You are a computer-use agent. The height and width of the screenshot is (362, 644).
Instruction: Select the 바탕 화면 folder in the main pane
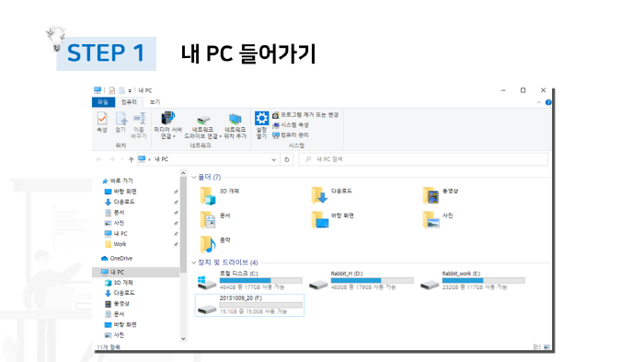pyautogui.click(x=333, y=220)
